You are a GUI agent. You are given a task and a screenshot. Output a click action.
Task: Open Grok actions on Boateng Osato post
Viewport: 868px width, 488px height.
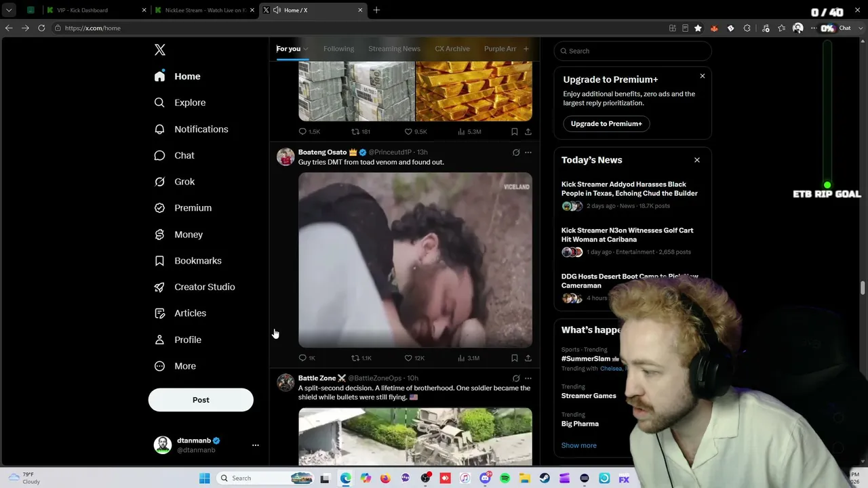pyautogui.click(x=516, y=152)
